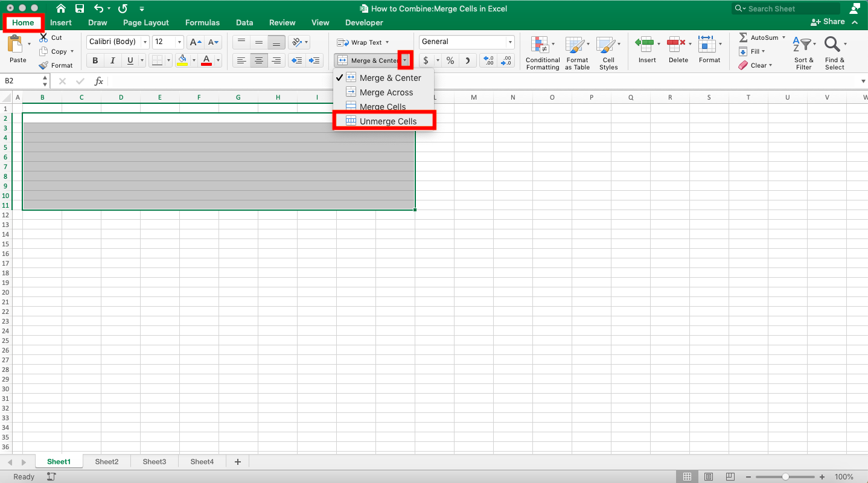Toggle Center horizontal alignment
The width and height of the screenshot is (868, 483).
[259, 60]
